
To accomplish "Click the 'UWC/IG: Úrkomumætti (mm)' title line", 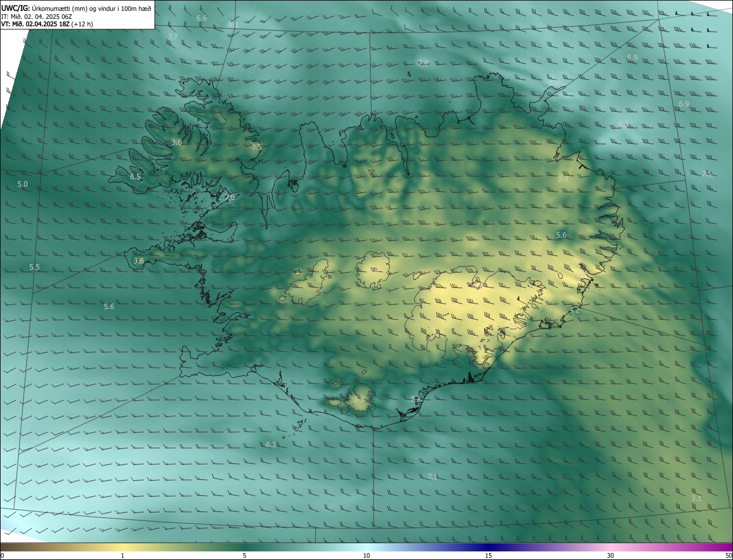I will point(76,8).
